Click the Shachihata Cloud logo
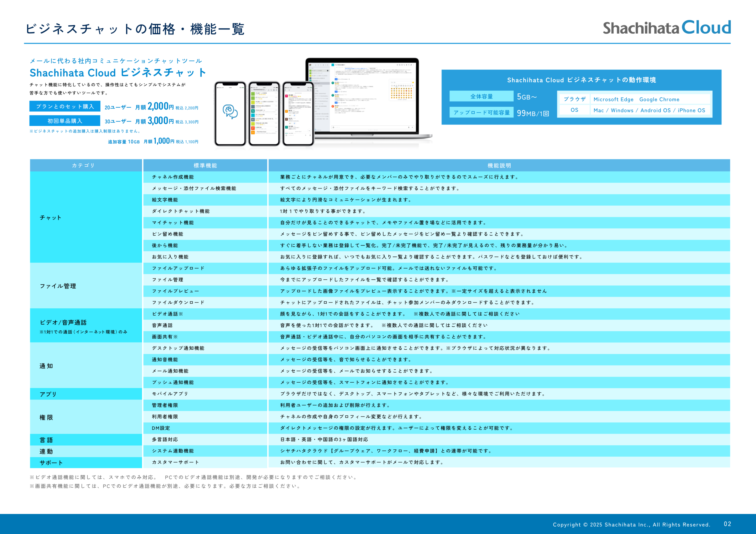 [667, 28]
